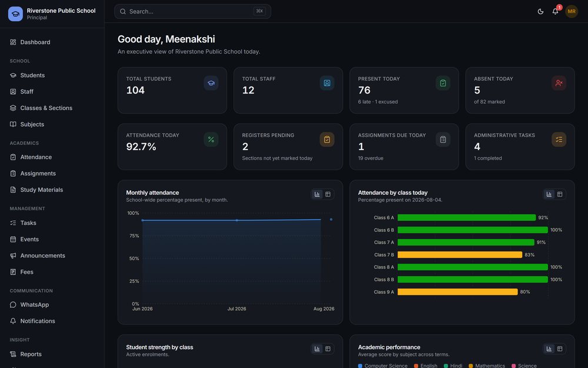Open Study Materials page
The image size is (588, 368).
click(x=52, y=190)
